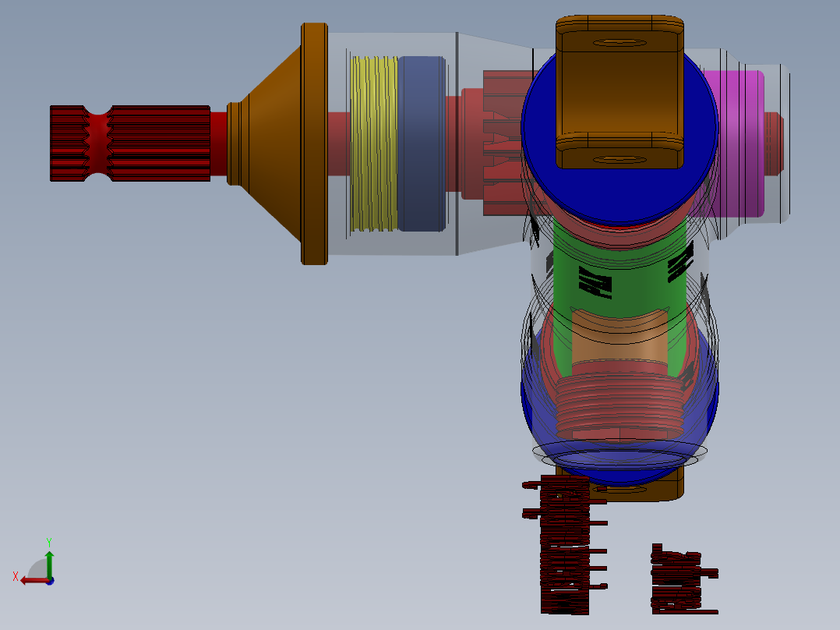Select the magenta bushing at right end

pyautogui.click(x=742, y=143)
